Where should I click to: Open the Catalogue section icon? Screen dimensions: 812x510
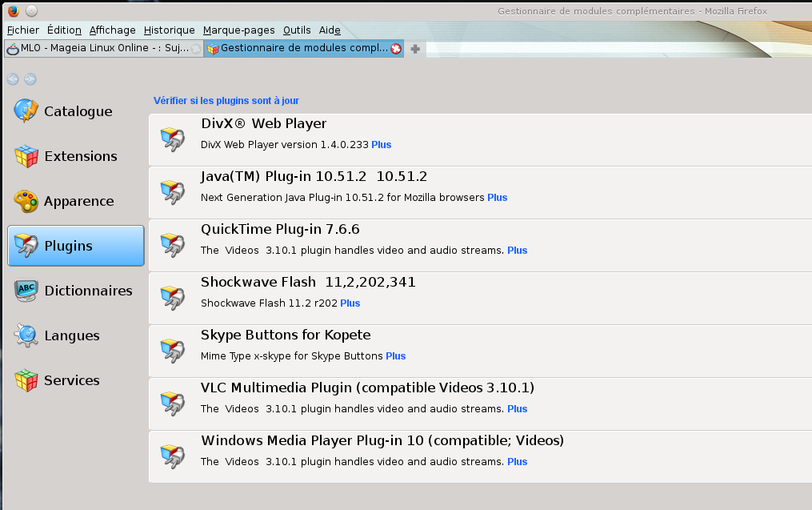(26, 110)
